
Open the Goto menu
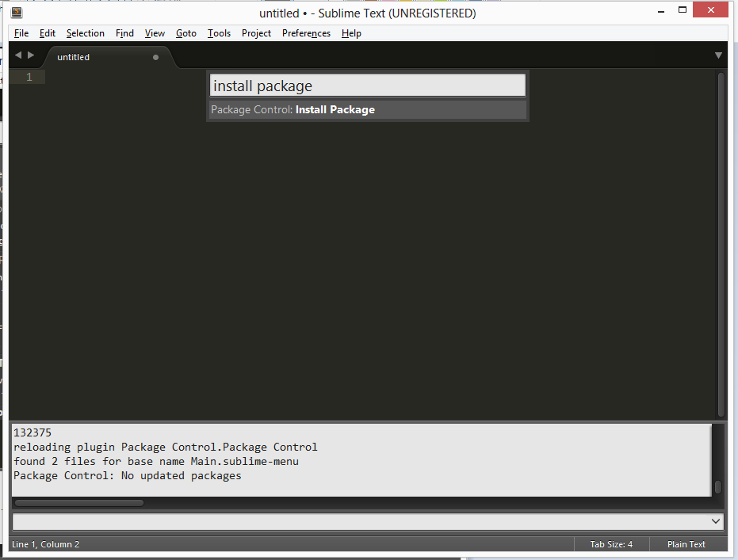pyautogui.click(x=186, y=33)
